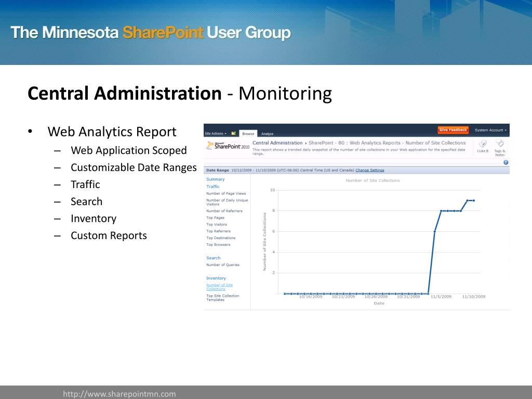Select the Search section heading
Viewport: 532px width, 399px height.
click(x=214, y=258)
